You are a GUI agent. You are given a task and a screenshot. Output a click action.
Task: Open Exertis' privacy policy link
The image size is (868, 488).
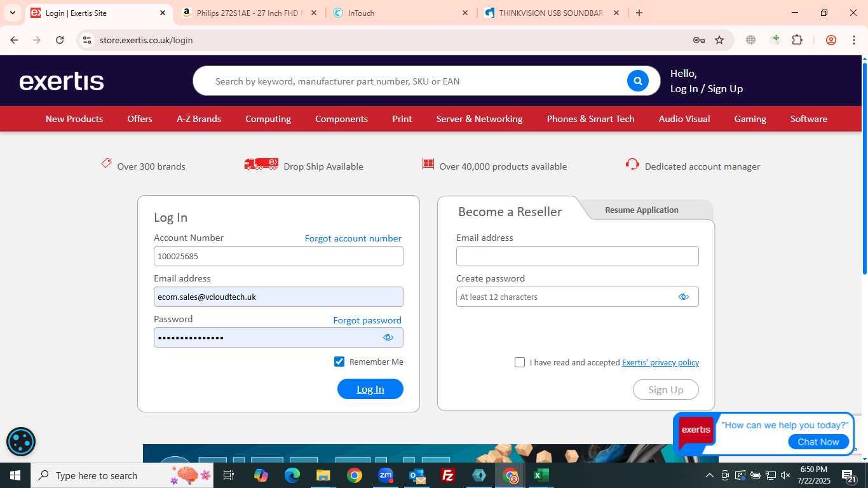[660, 362]
